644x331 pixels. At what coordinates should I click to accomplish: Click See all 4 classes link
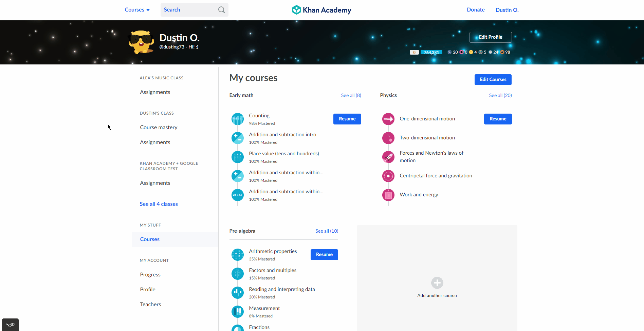(159, 204)
